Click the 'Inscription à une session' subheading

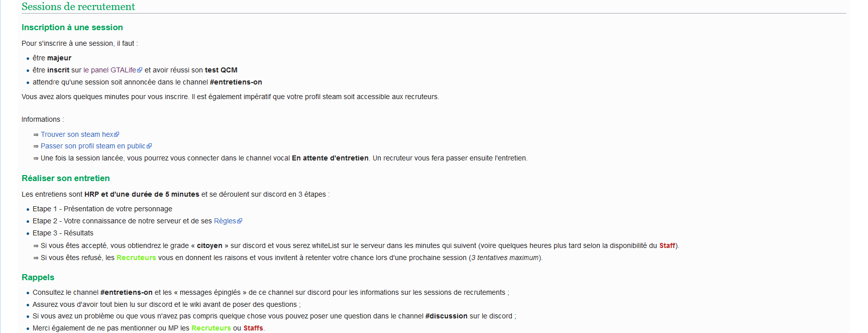(x=72, y=27)
